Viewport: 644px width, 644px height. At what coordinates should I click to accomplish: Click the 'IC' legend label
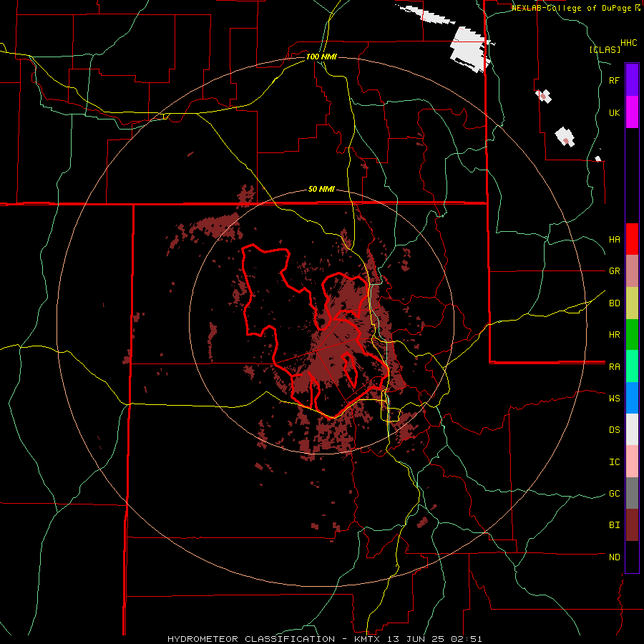click(x=614, y=462)
